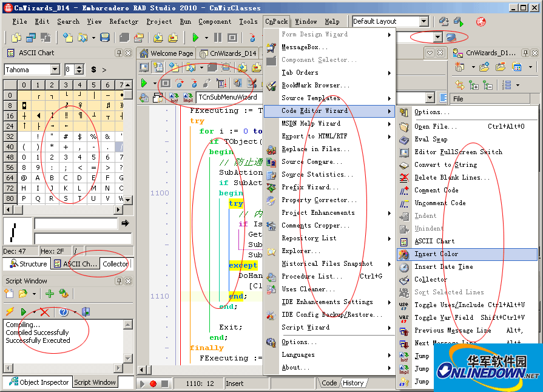Increase the font size spinner value
Image resolution: width=543 pixels, height=392 pixels.
click(79, 67)
